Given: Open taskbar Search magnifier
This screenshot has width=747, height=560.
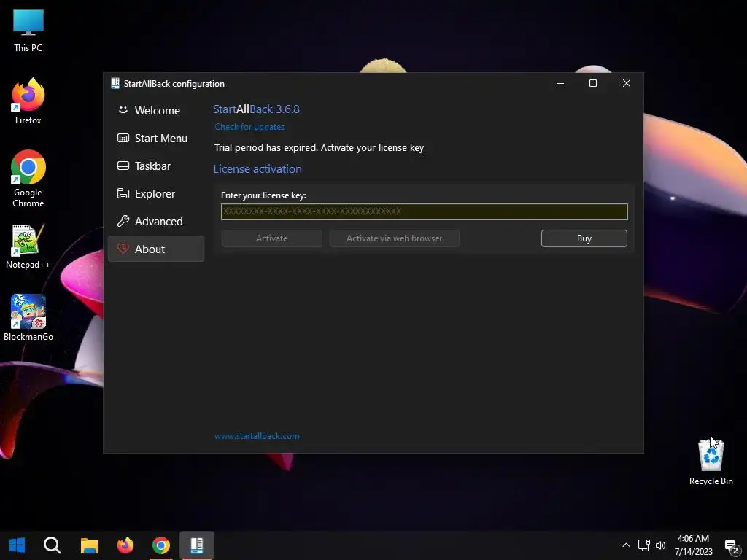Looking at the screenshot, I should click(x=52, y=545).
